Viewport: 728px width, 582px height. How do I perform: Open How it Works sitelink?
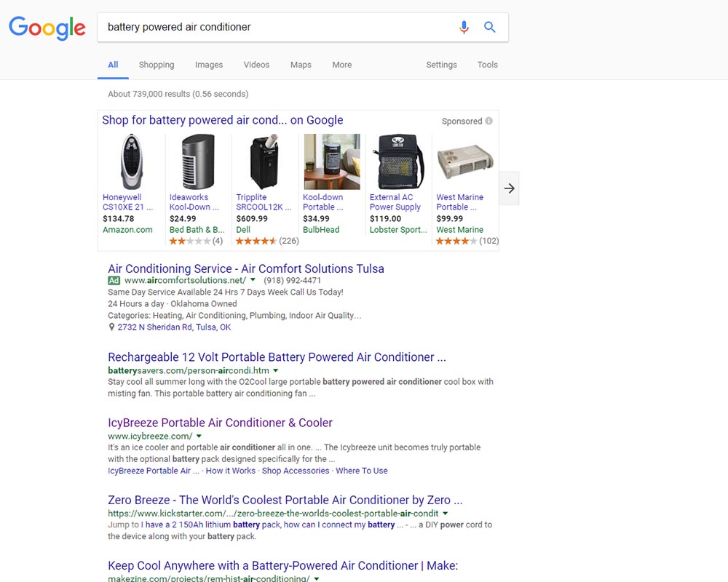[231, 471]
